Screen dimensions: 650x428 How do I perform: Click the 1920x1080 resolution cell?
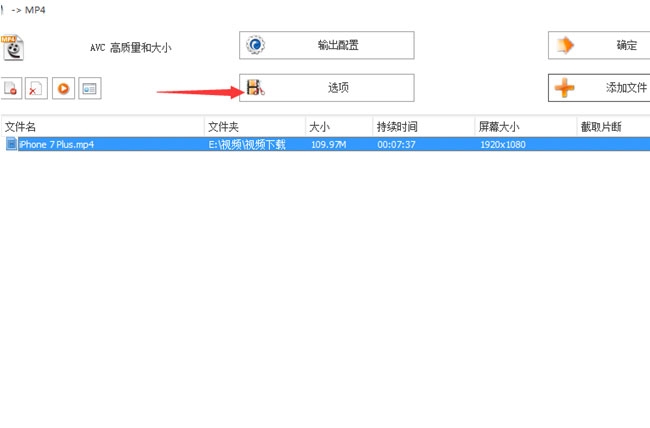[x=503, y=144]
